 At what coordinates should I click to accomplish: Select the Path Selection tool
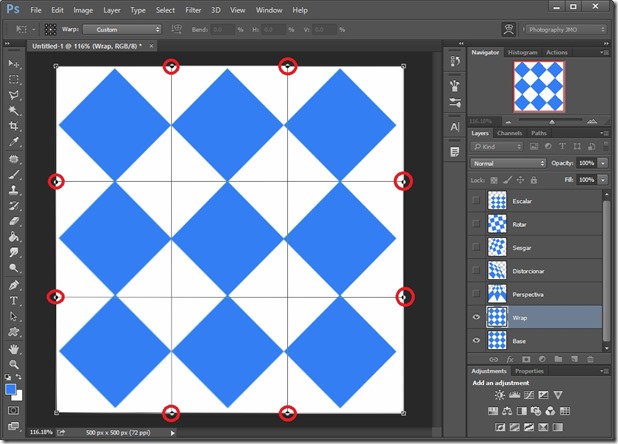pyautogui.click(x=14, y=316)
